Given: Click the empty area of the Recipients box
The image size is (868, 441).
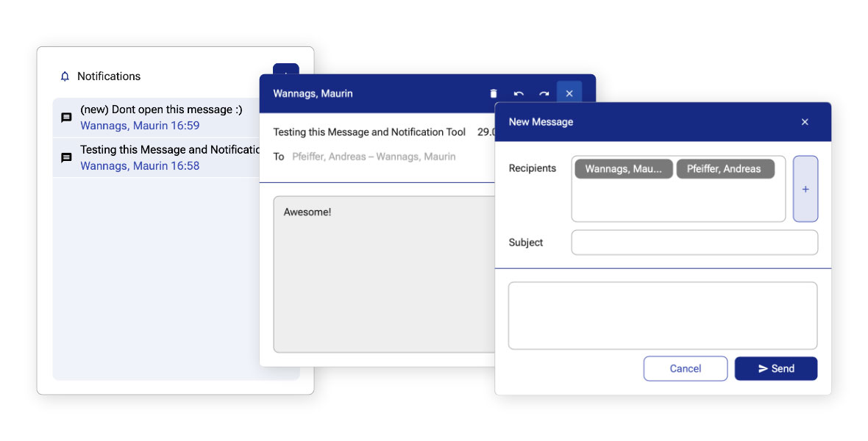Looking at the screenshot, I should pyautogui.click(x=678, y=201).
